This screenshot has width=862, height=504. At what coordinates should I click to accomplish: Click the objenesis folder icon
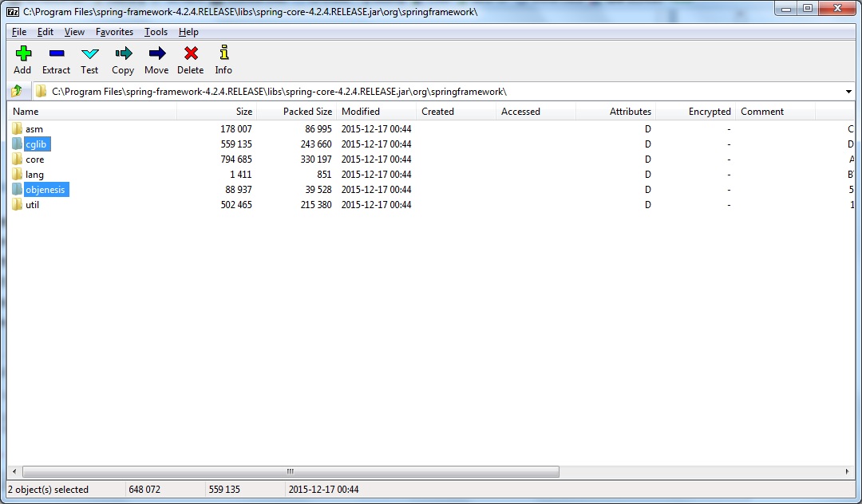click(x=17, y=190)
